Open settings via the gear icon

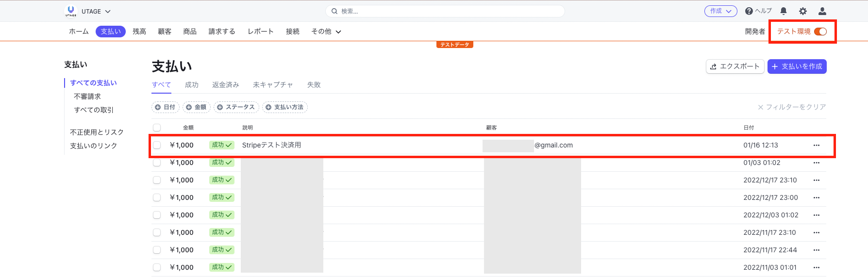[x=803, y=11]
